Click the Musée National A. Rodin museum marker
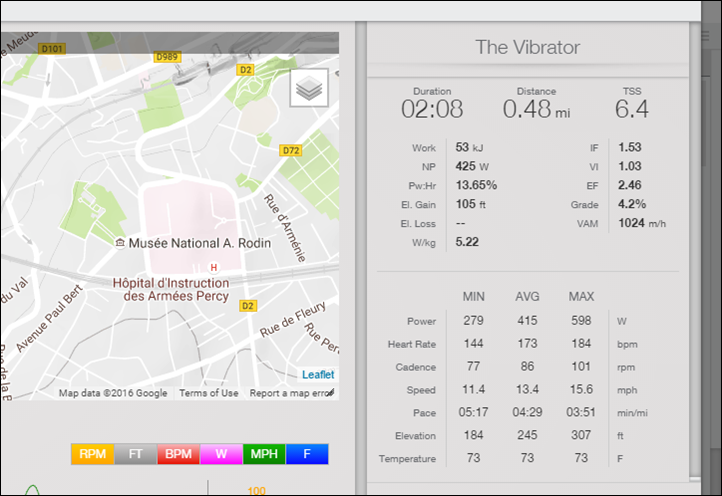 (121, 244)
